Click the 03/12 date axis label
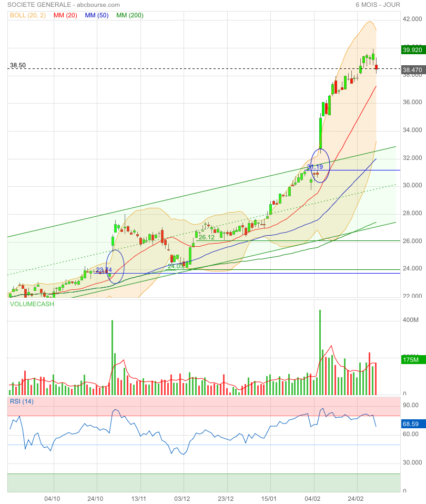This screenshot has height=504, width=426. point(182,499)
